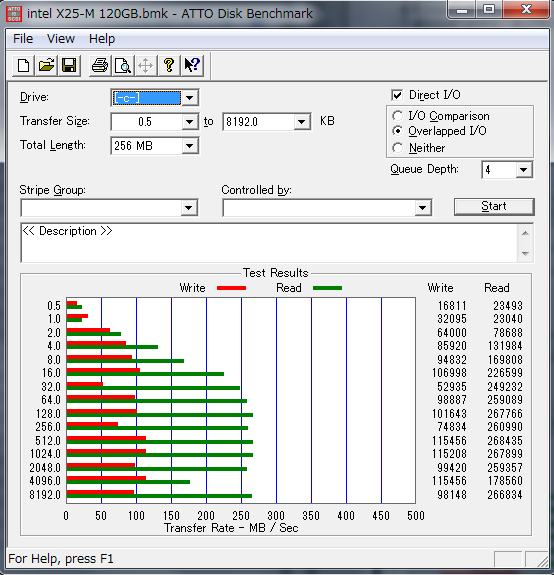Open the Help menu
554x575 pixels.
102,39
